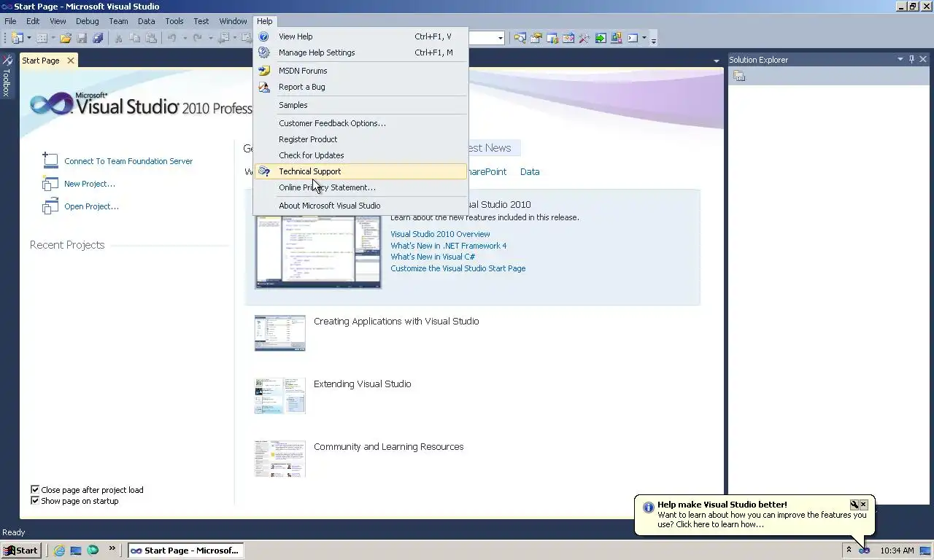Viewport: 934px width, 560px height.
Task: Select Report a Bug menu entry
Action: (360, 87)
